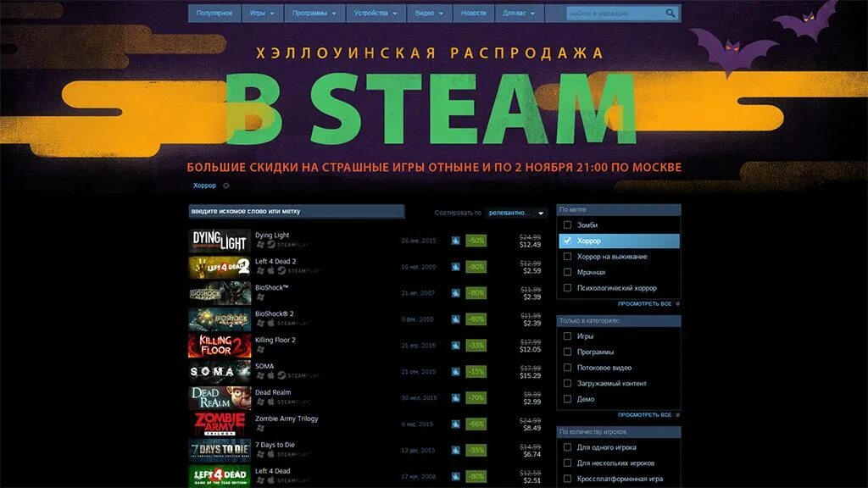868x488 pixels.
Task: Open the 7 Days to Die title link
Action: (275, 445)
